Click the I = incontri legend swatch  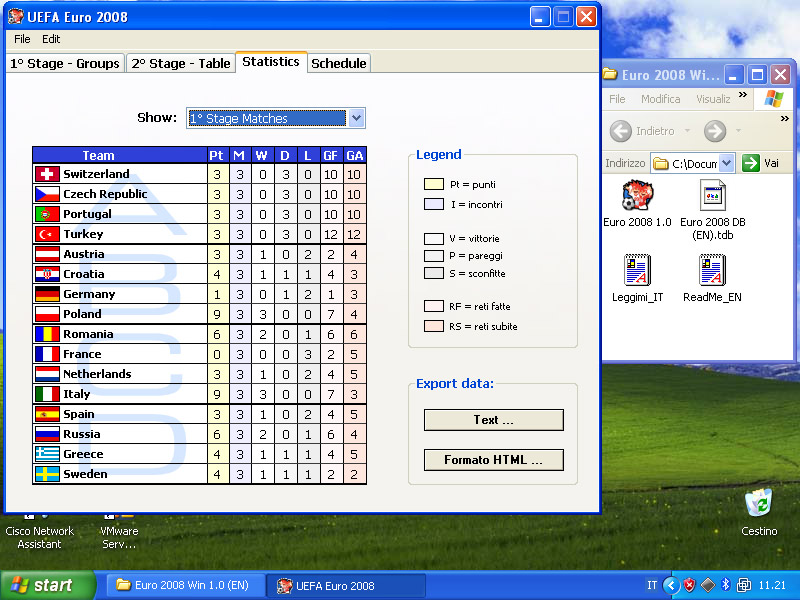[434, 204]
